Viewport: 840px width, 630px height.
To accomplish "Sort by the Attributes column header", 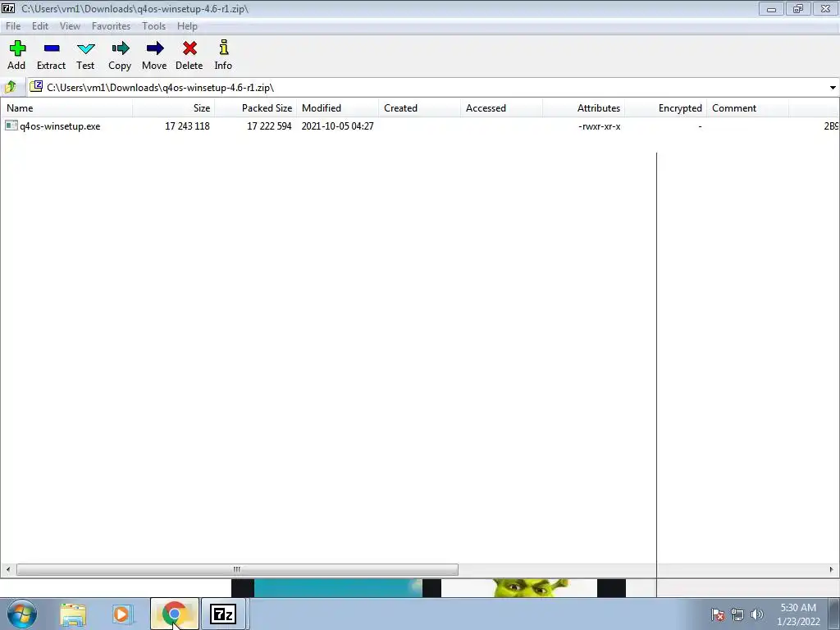I will click(583, 107).
